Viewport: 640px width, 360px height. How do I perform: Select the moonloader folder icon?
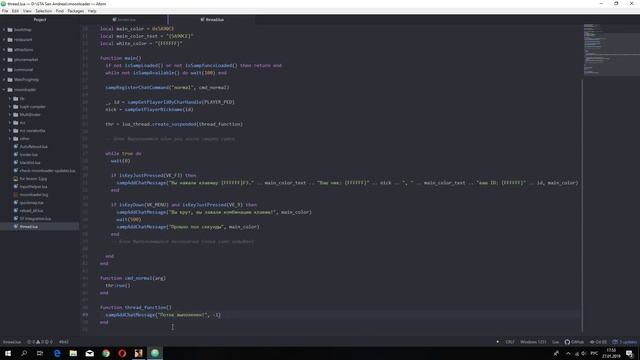(x=10, y=89)
